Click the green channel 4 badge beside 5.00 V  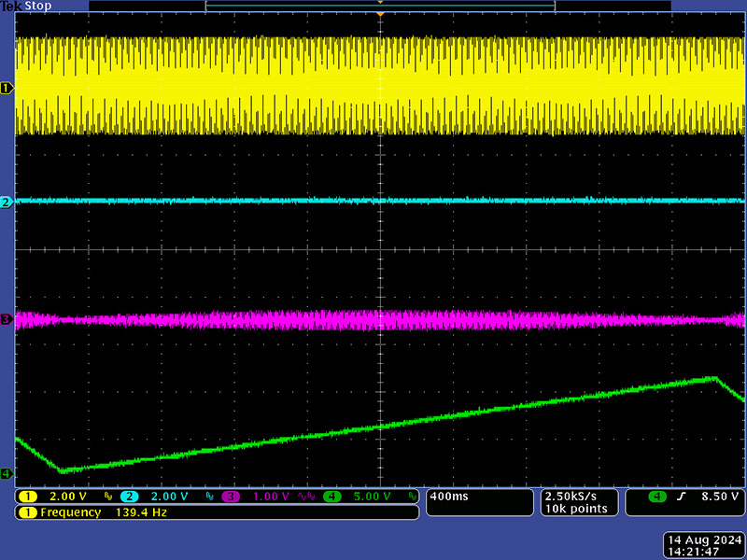pos(332,497)
